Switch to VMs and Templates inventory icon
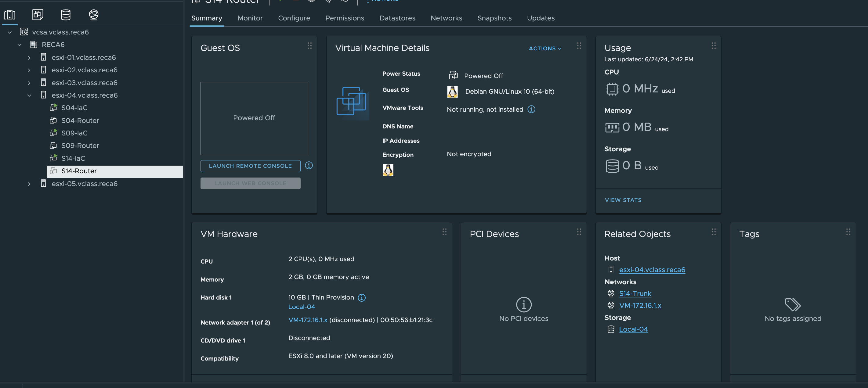The image size is (868, 388). click(38, 14)
